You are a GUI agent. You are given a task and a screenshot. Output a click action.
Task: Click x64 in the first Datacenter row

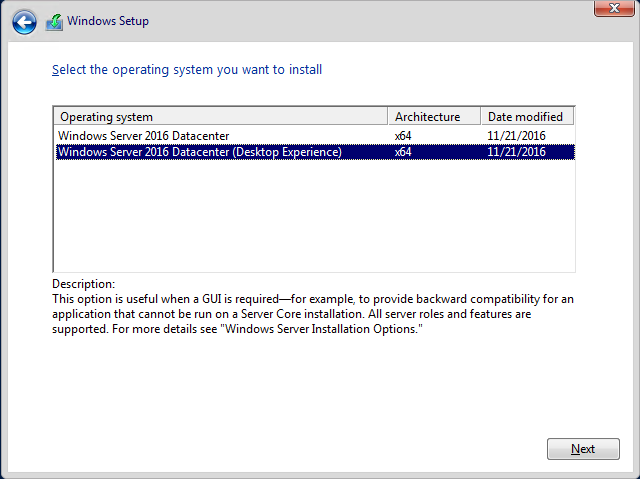(x=403, y=136)
